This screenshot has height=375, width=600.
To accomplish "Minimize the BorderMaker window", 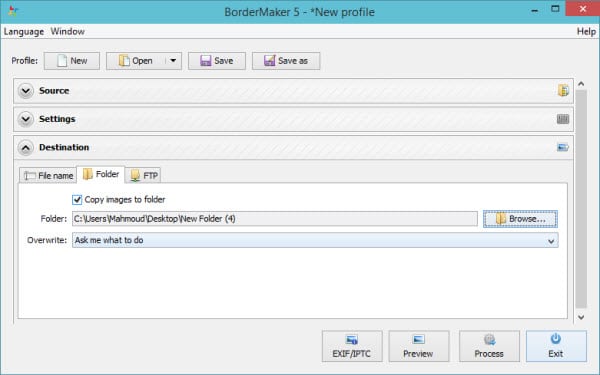I will pyautogui.click(x=535, y=11).
